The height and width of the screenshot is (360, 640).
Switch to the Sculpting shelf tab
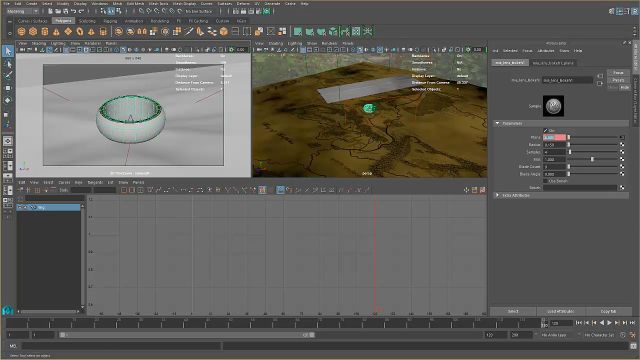pyautogui.click(x=87, y=21)
